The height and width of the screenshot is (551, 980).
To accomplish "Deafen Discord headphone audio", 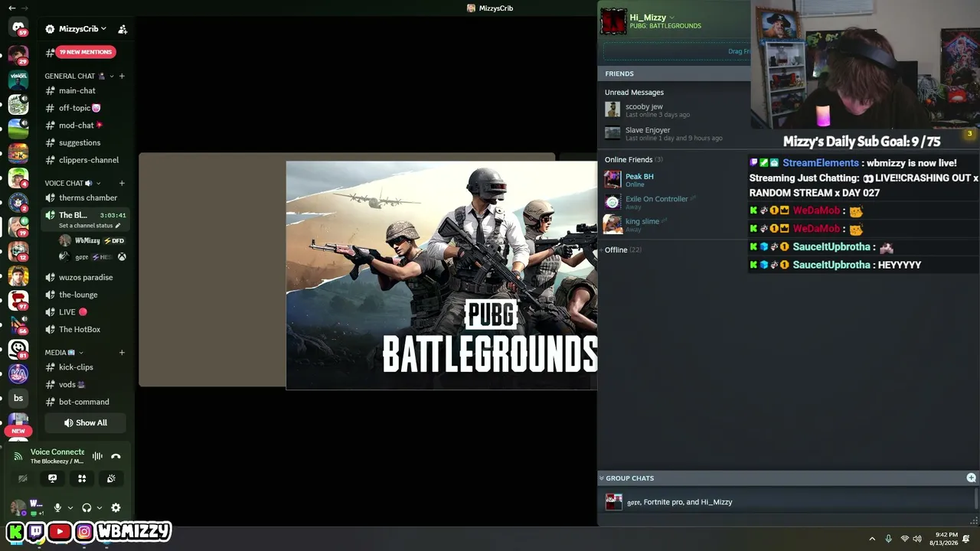I will tap(87, 507).
